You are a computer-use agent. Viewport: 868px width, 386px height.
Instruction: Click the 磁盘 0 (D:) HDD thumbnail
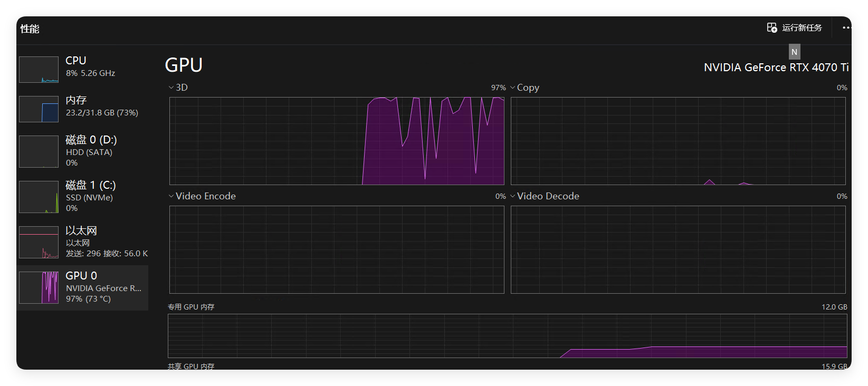(39, 151)
